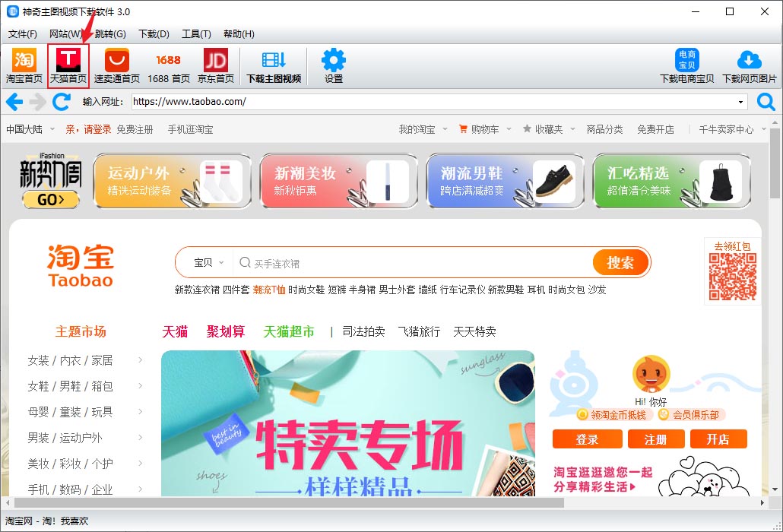Click the 运动户外 banner card
Image resolution: width=783 pixels, height=532 pixels.
(x=173, y=181)
